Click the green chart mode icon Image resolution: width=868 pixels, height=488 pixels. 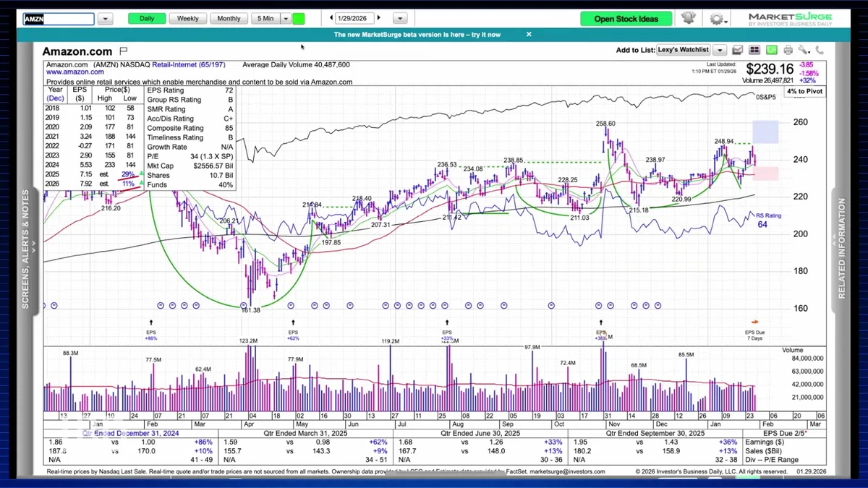click(x=771, y=50)
